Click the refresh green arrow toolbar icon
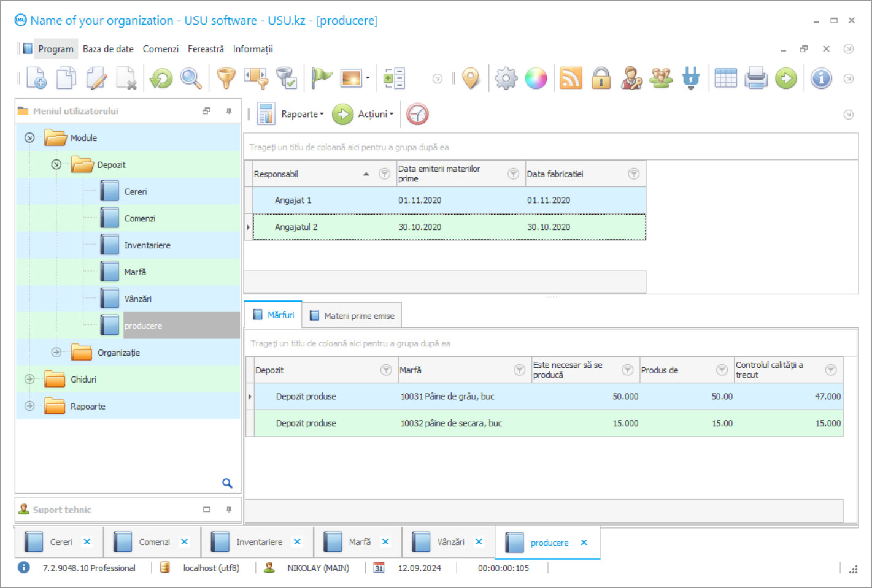The height and width of the screenshot is (588, 872). pos(161,78)
